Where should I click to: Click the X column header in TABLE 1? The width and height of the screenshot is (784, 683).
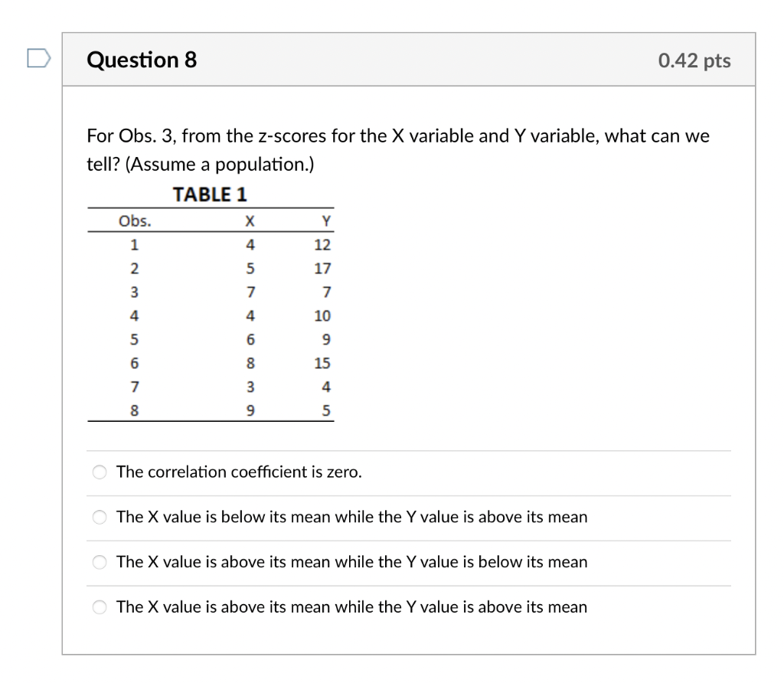[249, 221]
